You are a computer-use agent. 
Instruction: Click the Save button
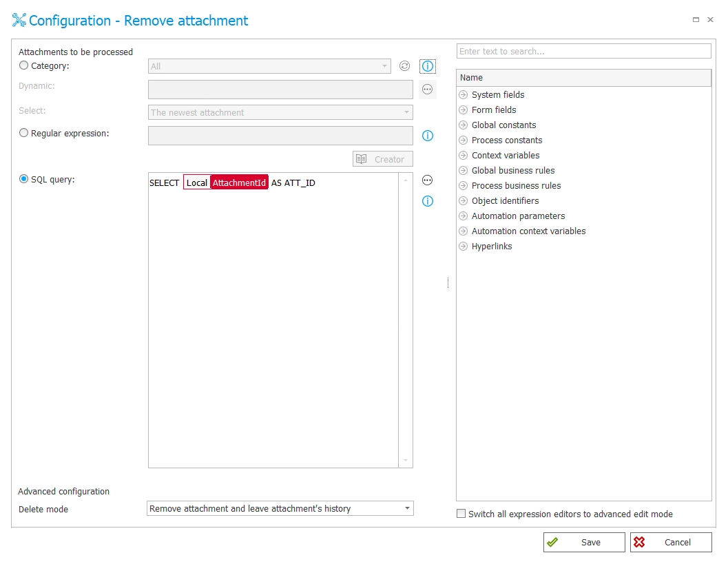click(584, 543)
